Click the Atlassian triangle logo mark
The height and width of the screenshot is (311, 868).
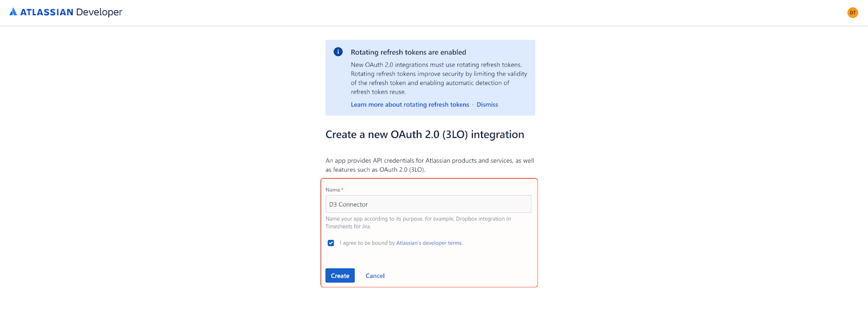click(x=13, y=12)
